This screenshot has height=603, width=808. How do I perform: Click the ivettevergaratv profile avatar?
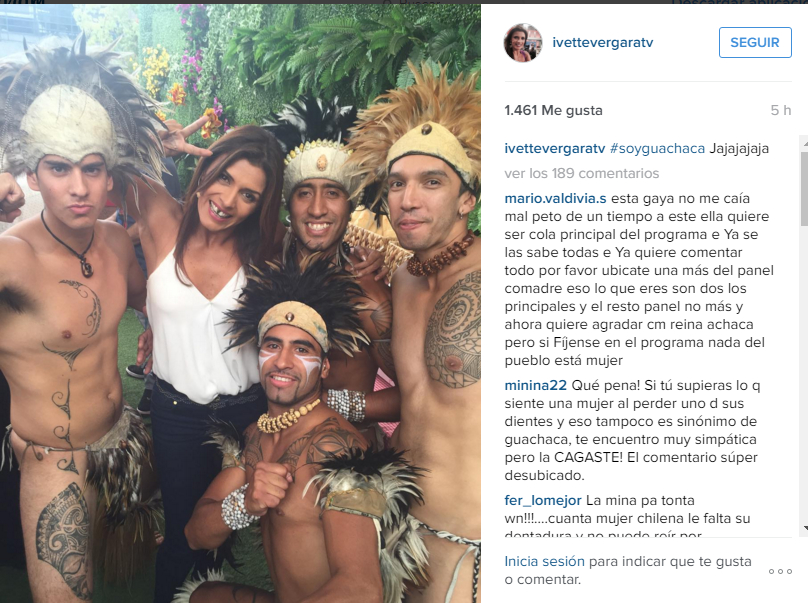click(x=523, y=42)
